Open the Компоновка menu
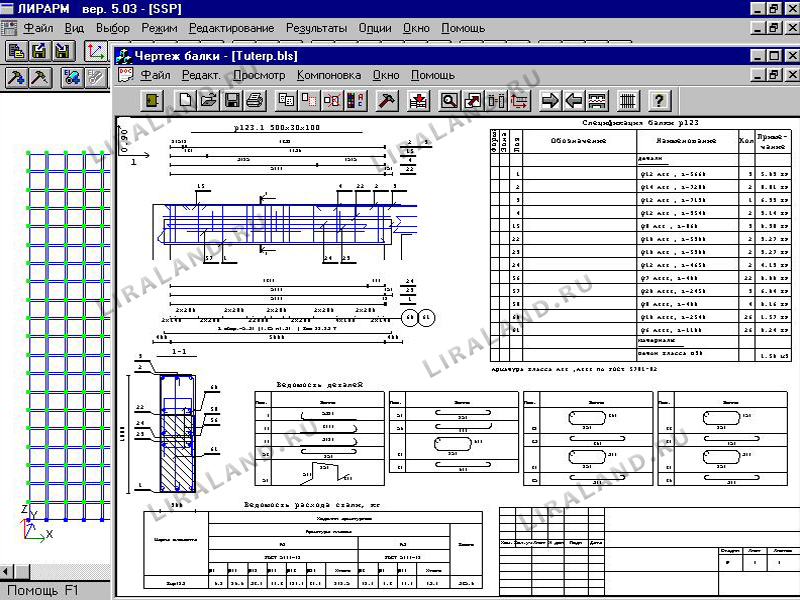800x600 pixels. point(328,75)
